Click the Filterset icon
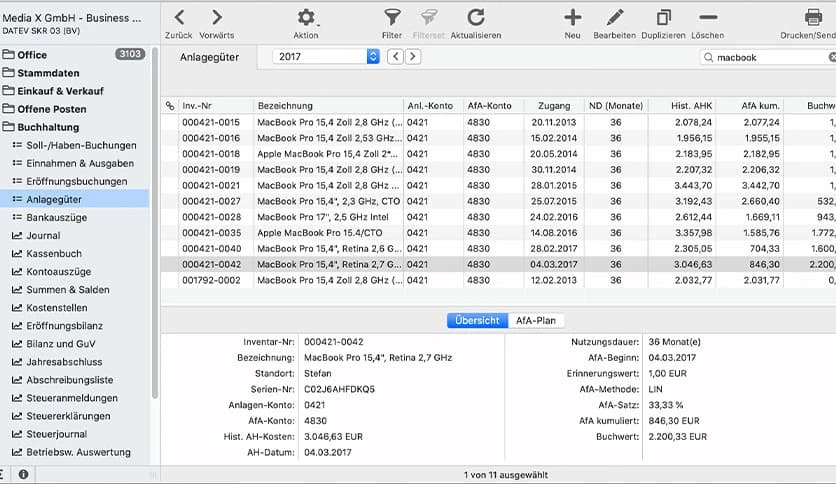The width and height of the screenshot is (836, 484). (x=428, y=18)
